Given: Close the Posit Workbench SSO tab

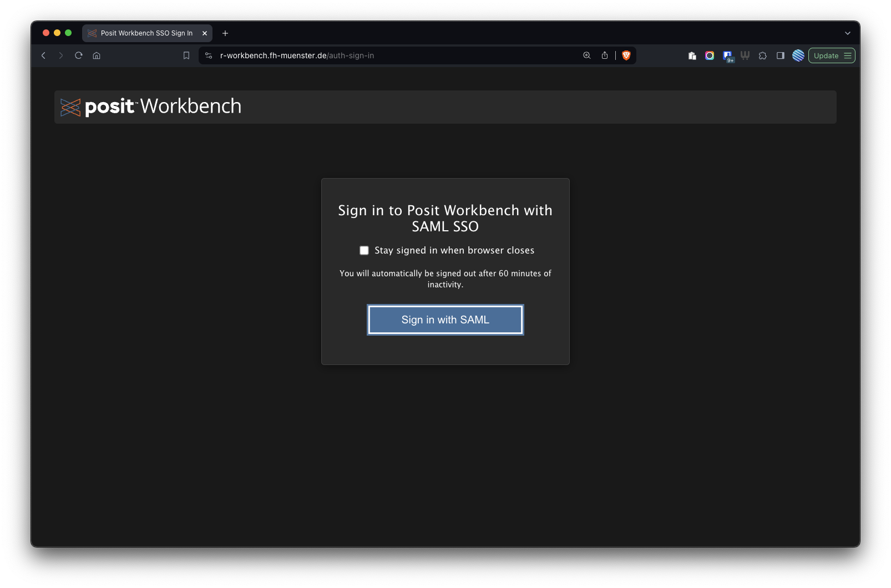Looking at the screenshot, I should 205,33.
